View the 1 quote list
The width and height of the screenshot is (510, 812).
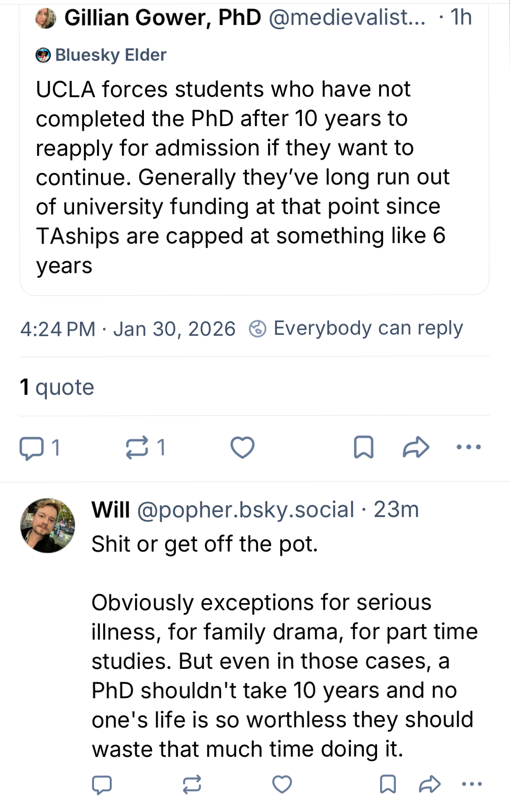[57, 387]
